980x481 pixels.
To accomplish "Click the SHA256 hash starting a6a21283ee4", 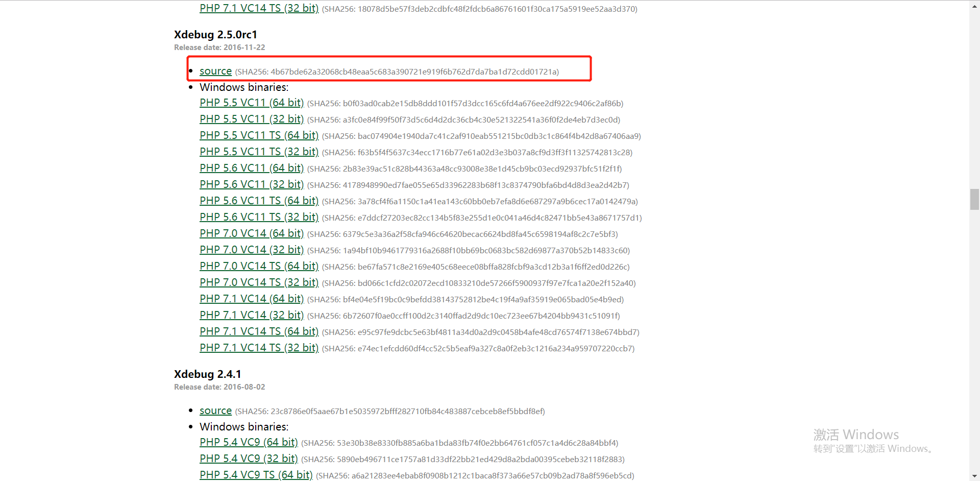I will coord(475,476).
